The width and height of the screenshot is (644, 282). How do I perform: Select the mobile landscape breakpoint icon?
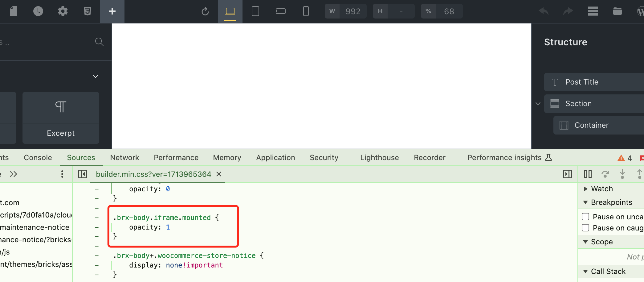click(281, 11)
